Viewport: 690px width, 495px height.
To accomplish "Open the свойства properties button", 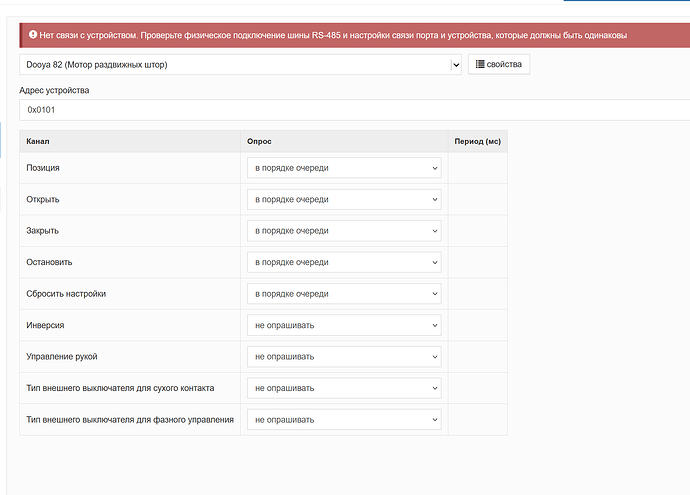I will click(x=499, y=64).
